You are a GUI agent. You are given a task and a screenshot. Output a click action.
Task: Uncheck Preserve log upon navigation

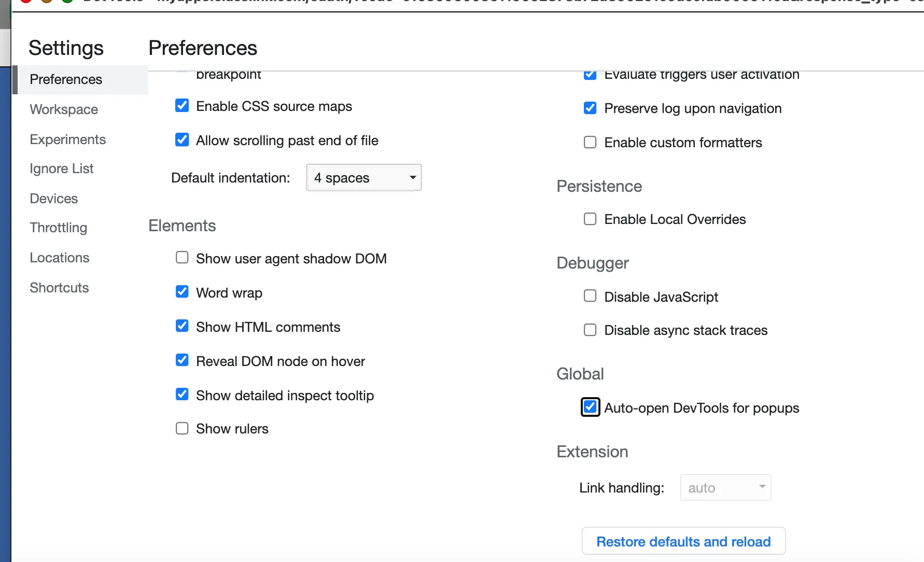[590, 108]
